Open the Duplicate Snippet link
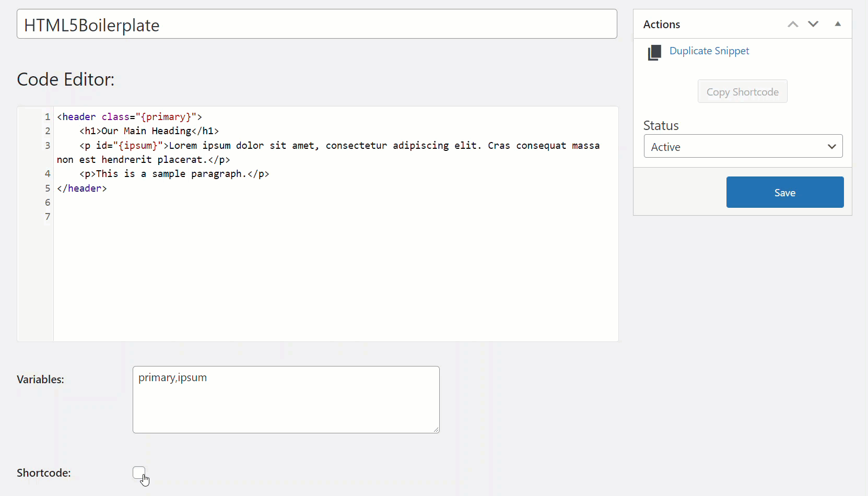This screenshot has height=496, width=868. pos(709,51)
